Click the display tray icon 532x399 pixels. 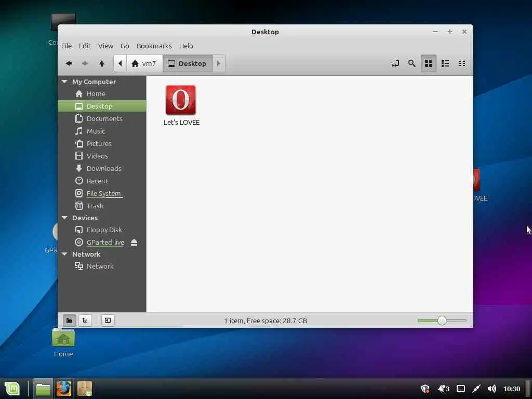(461, 389)
